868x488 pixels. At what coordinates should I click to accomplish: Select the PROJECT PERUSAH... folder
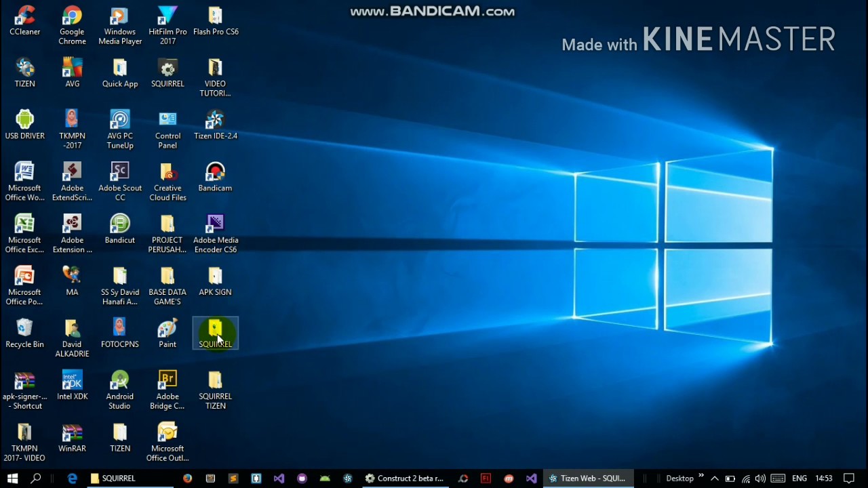pos(167,234)
